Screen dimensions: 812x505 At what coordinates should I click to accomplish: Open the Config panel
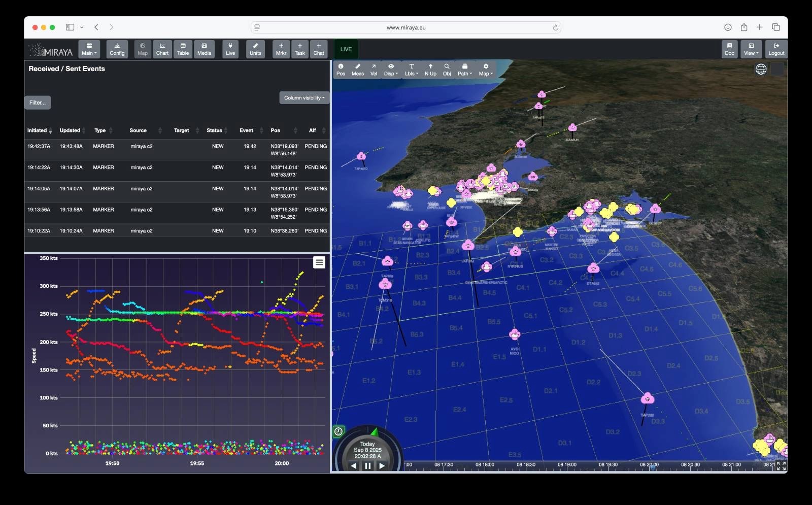tap(117, 49)
